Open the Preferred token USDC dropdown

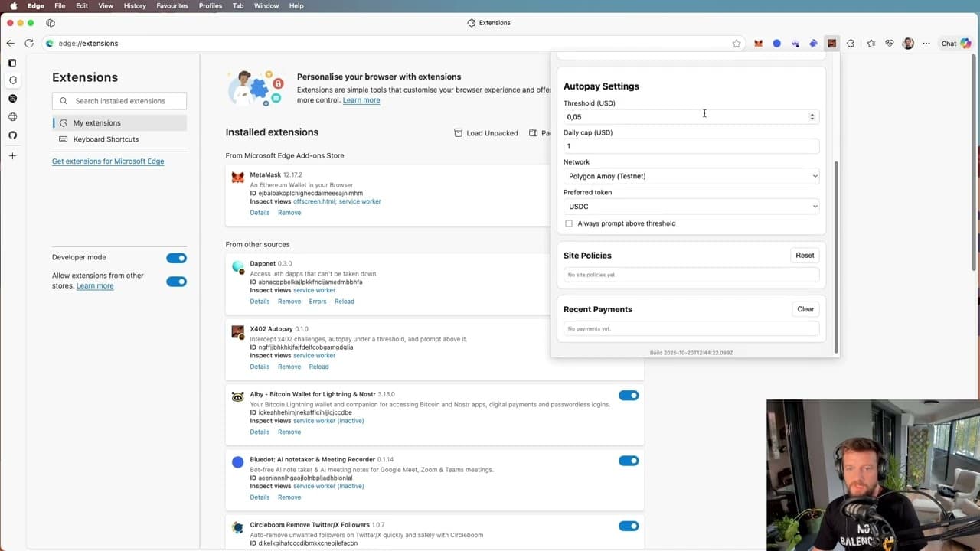tap(690, 206)
